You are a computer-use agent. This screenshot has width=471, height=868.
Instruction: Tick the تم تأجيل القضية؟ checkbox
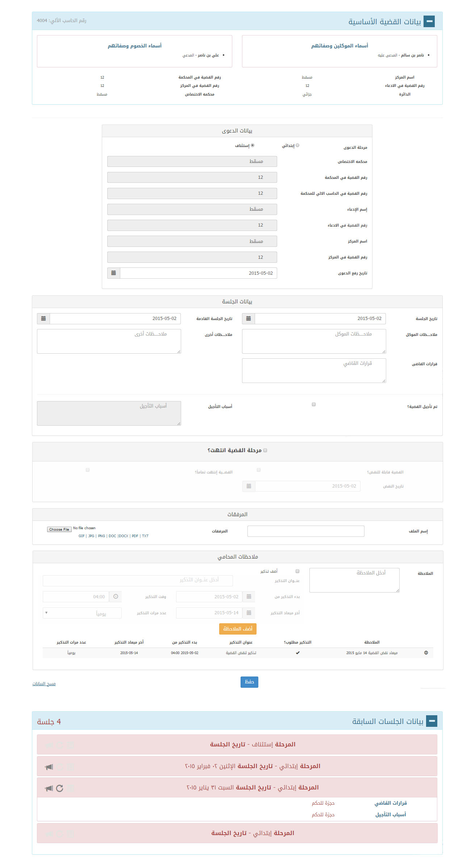click(x=314, y=404)
